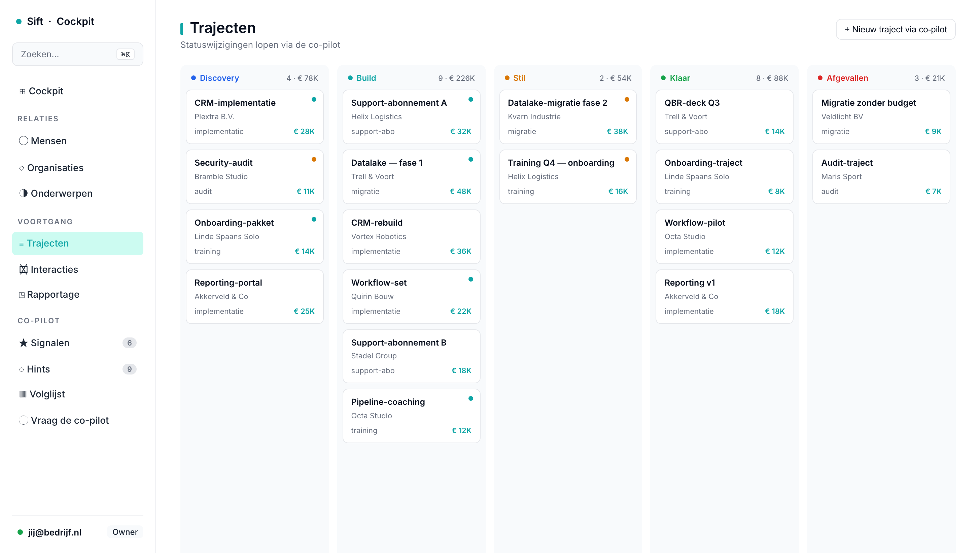Focus the Zoeken search field
The width and height of the screenshot is (980, 553).
(x=78, y=55)
